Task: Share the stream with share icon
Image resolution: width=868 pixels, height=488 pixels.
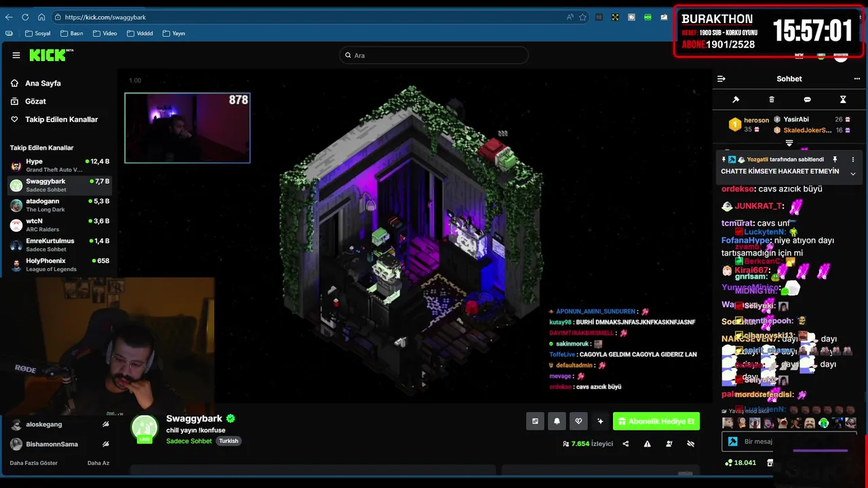Action: pos(625,444)
